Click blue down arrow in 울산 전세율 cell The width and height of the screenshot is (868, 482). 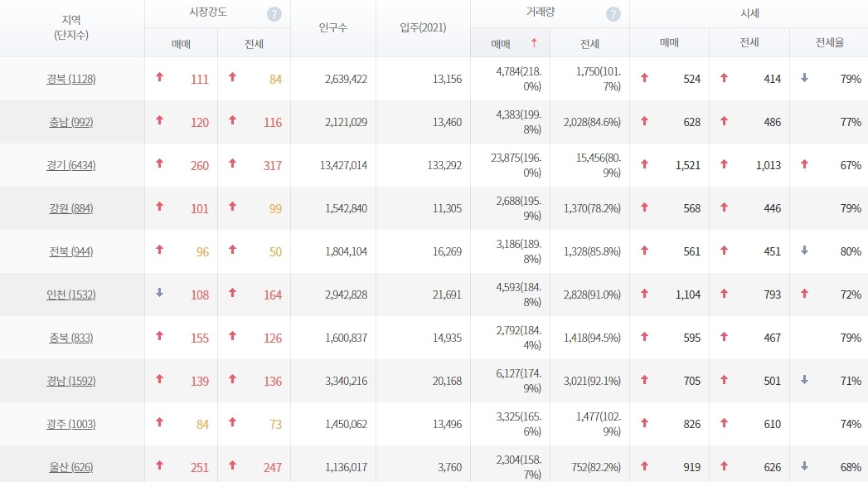(804, 466)
